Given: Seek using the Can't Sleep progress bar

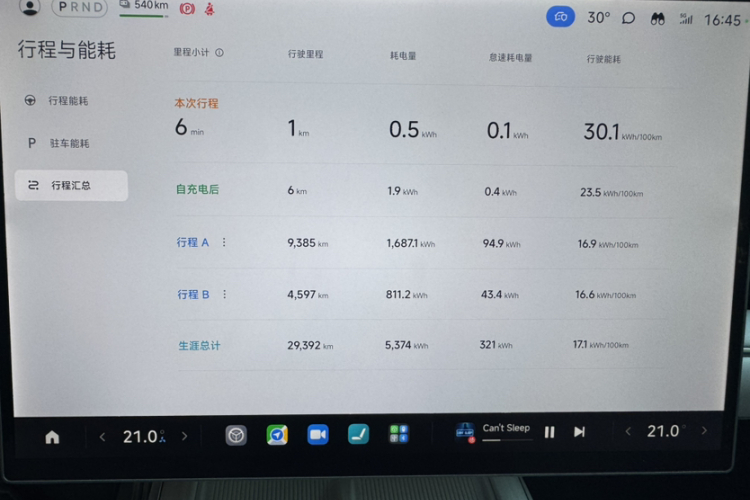Looking at the screenshot, I should (507, 440).
